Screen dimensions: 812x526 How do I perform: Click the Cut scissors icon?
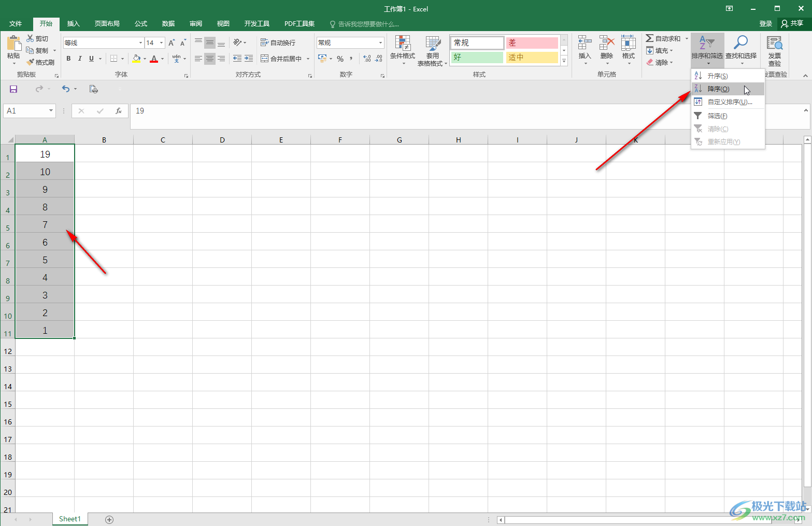(31, 38)
